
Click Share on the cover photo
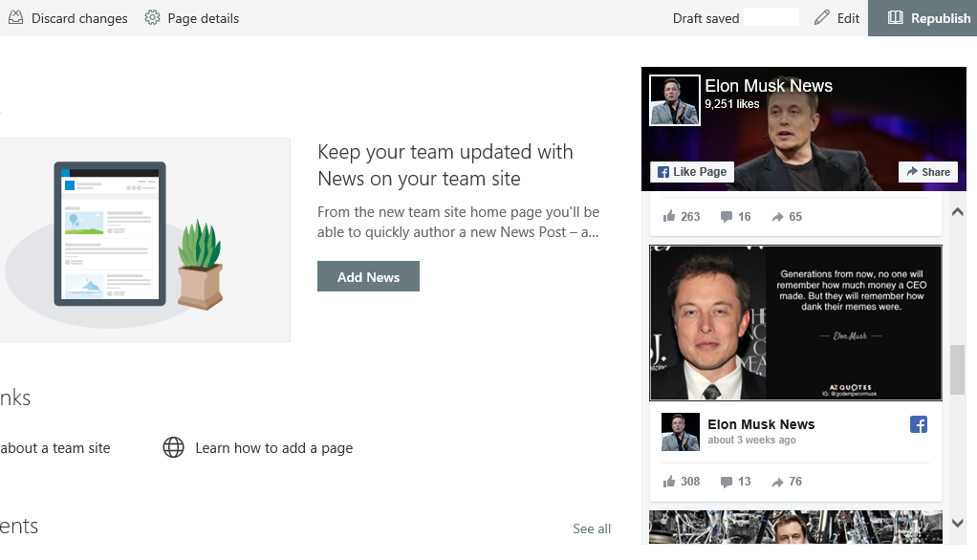[x=927, y=172]
